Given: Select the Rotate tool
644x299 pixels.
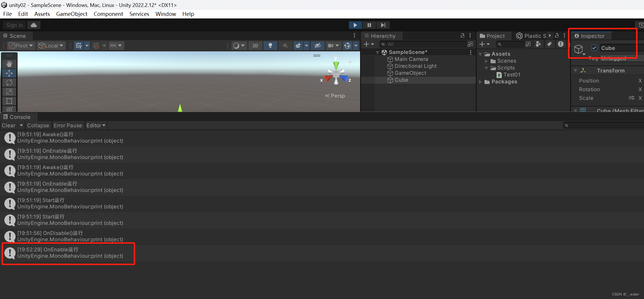Looking at the screenshot, I should tap(9, 82).
